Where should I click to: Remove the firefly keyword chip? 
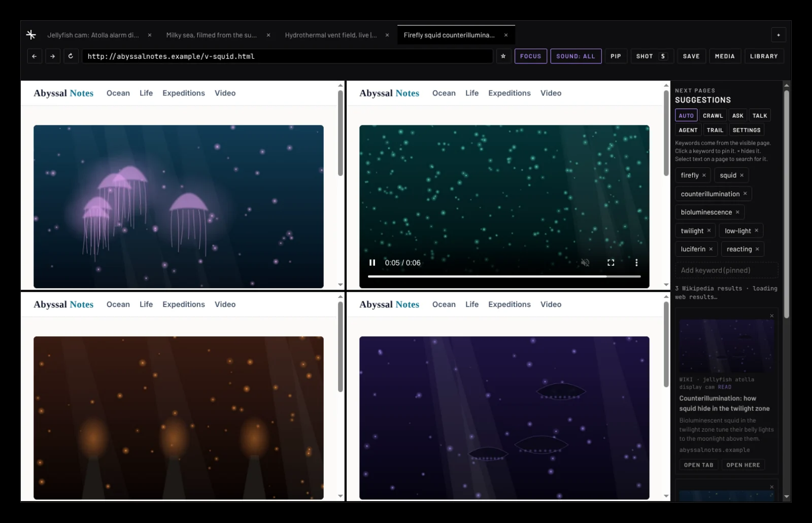coord(704,176)
